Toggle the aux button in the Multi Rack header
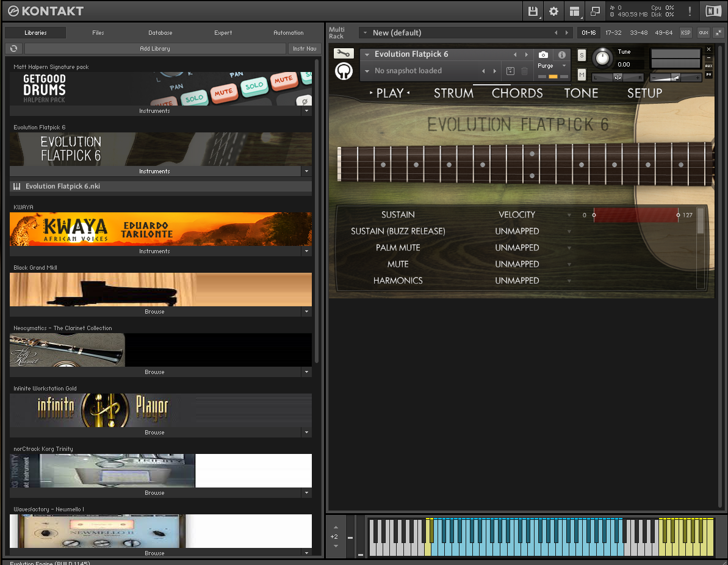 point(704,32)
